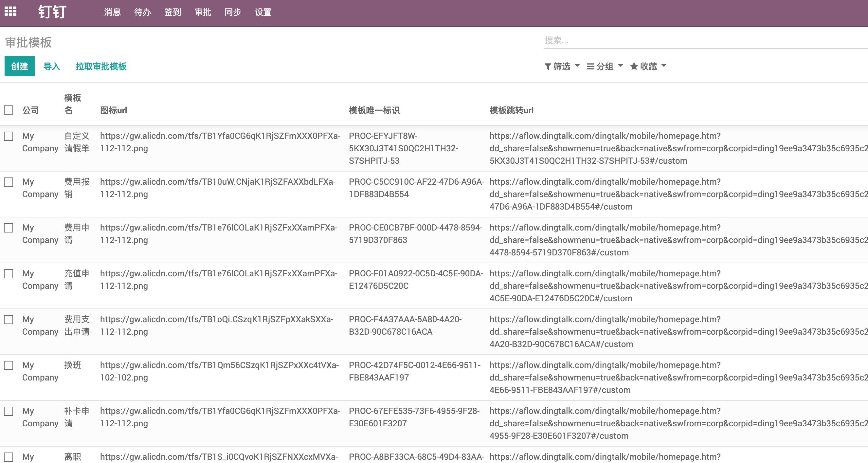
Task: Focus the 搜索 search field
Action: (706, 41)
